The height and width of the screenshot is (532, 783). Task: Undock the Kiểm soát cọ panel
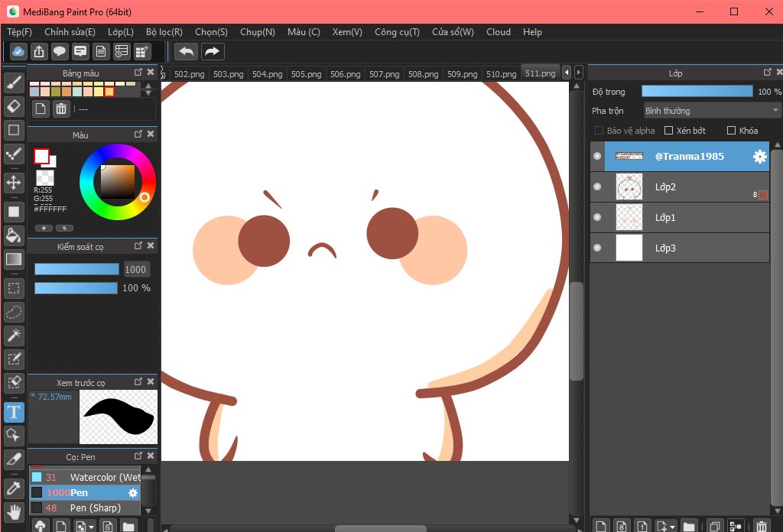point(138,245)
